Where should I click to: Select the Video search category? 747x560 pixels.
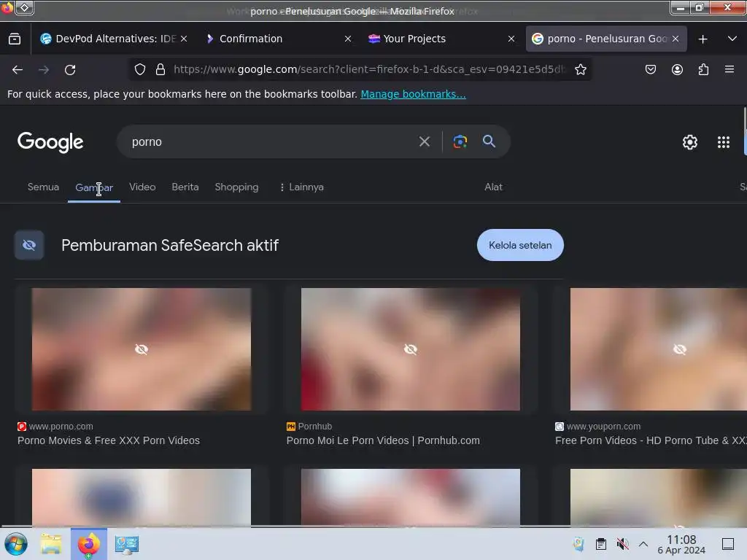(x=142, y=187)
